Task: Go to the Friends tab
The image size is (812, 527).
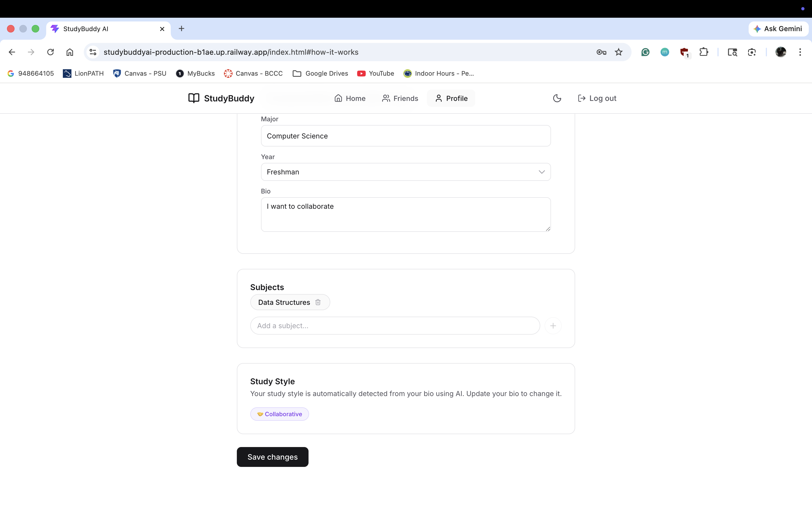Action: [x=400, y=98]
